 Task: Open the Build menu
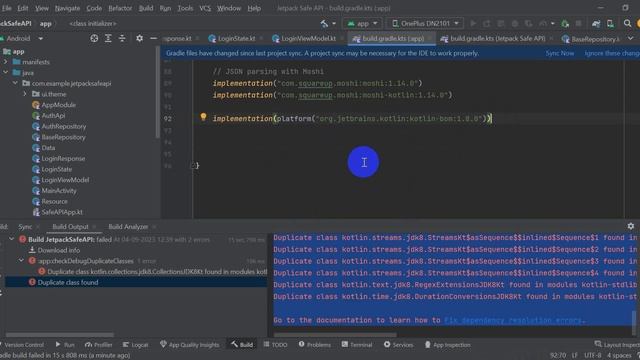[146, 8]
